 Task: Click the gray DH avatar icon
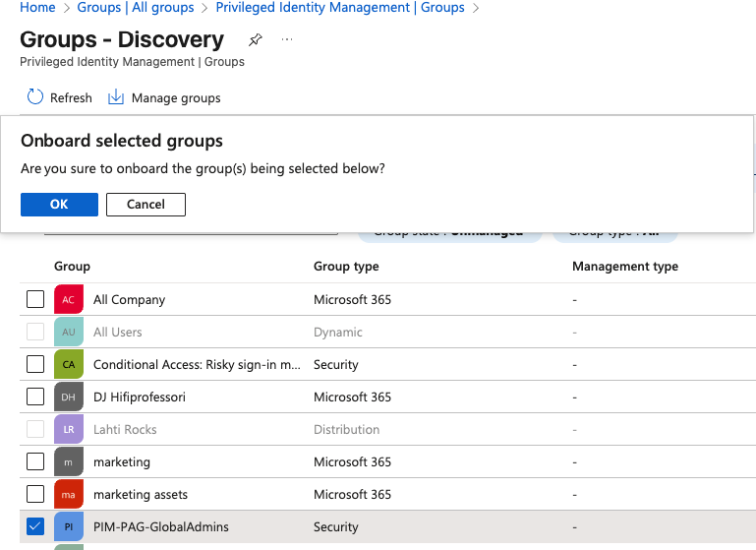68,397
